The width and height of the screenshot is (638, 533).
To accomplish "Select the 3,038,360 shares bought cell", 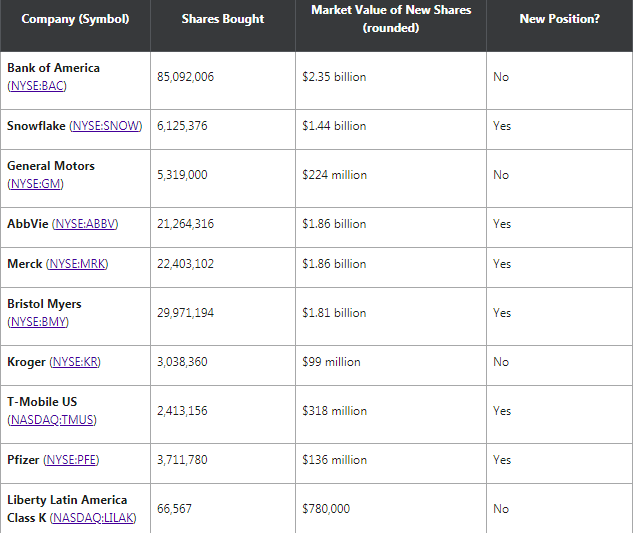I will (182, 362).
